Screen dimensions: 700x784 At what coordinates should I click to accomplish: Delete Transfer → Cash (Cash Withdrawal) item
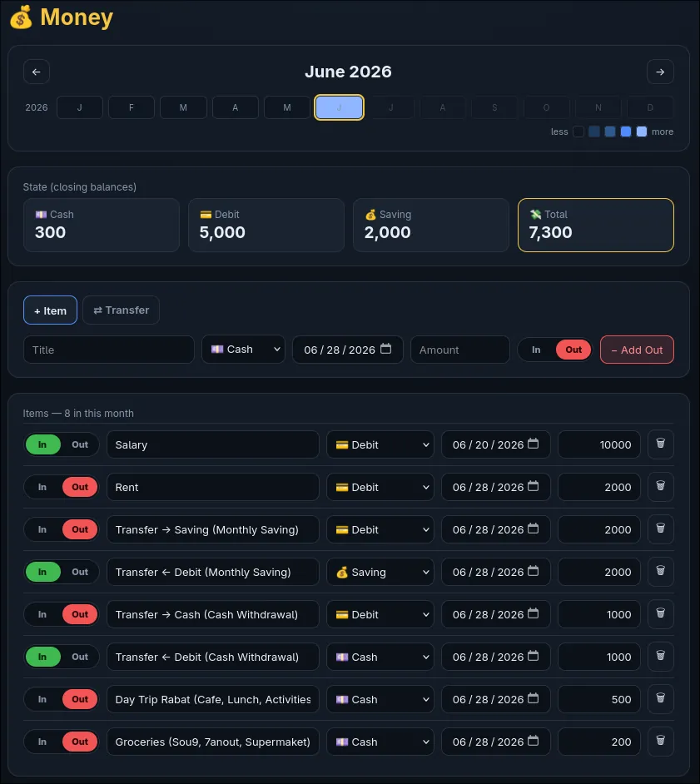pyautogui.click(x=661, y=614)
